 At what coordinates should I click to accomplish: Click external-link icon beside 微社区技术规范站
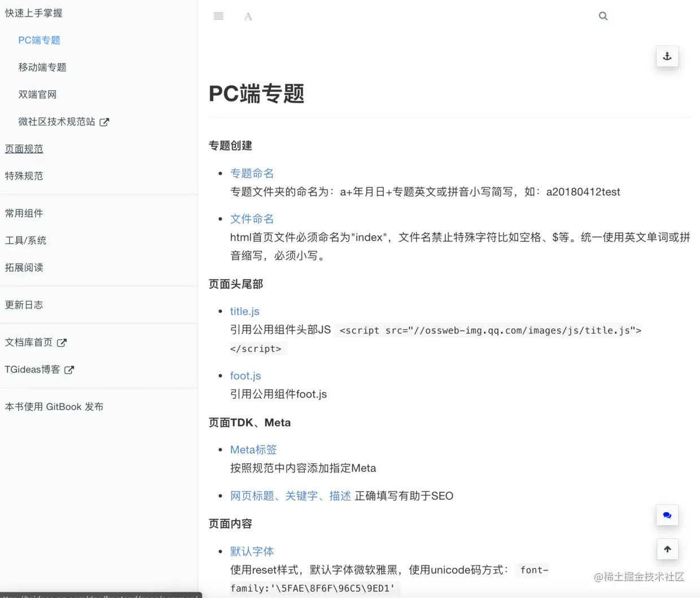pyautogui.click(x=104, y=122)
